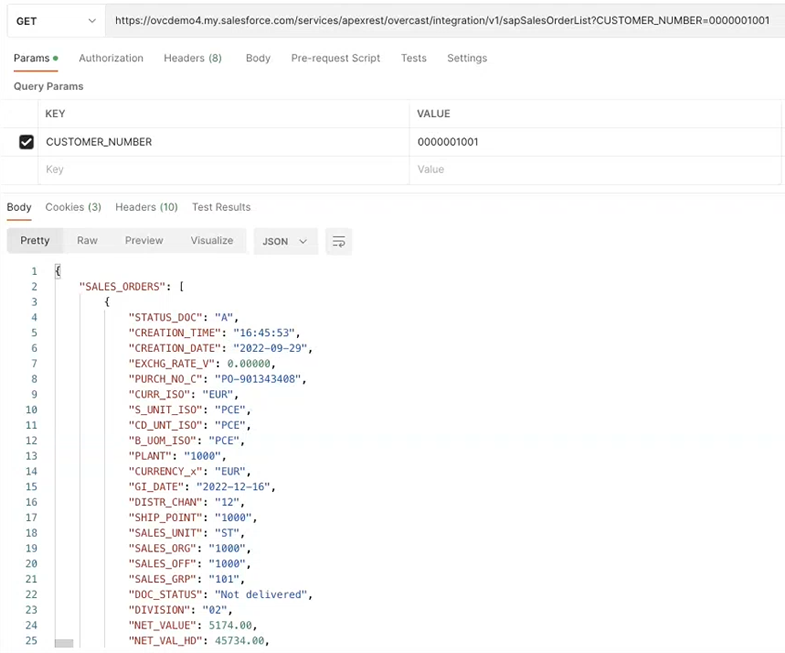Open the Test Results tab
Viewport: 785px width, 653px height.
[221, 207]
